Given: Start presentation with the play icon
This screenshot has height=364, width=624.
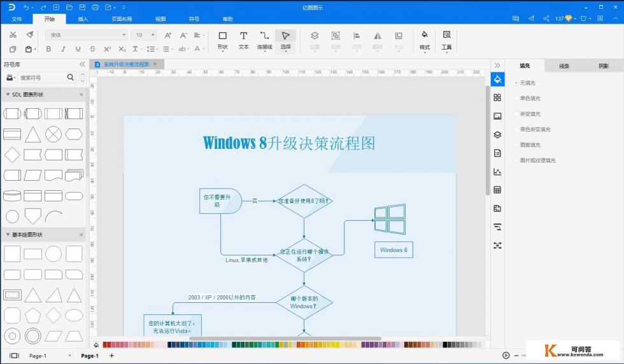Looking at the screenshot, I should click(506, 355).
